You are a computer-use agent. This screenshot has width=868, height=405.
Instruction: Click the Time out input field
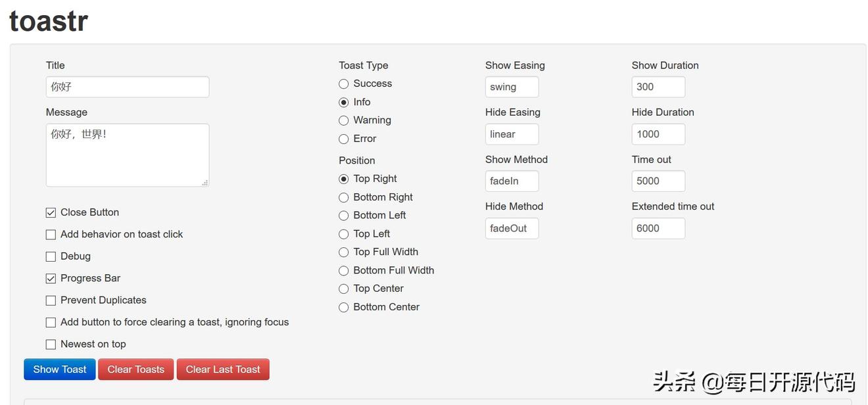pos(658,181)
